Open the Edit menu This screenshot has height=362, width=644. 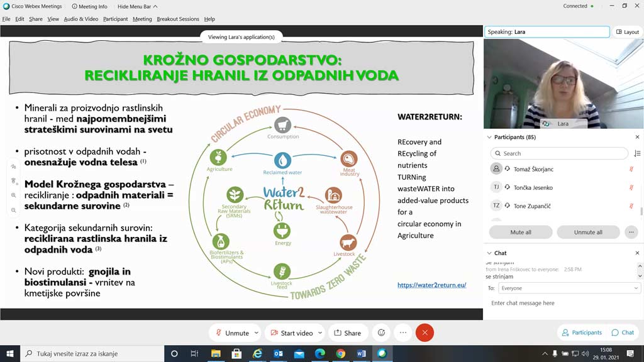point(19,19)
